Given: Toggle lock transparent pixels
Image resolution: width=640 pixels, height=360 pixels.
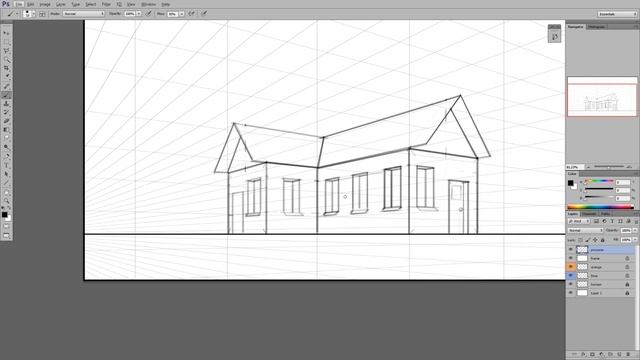Looking at the screenshot, I should point(580,240).
